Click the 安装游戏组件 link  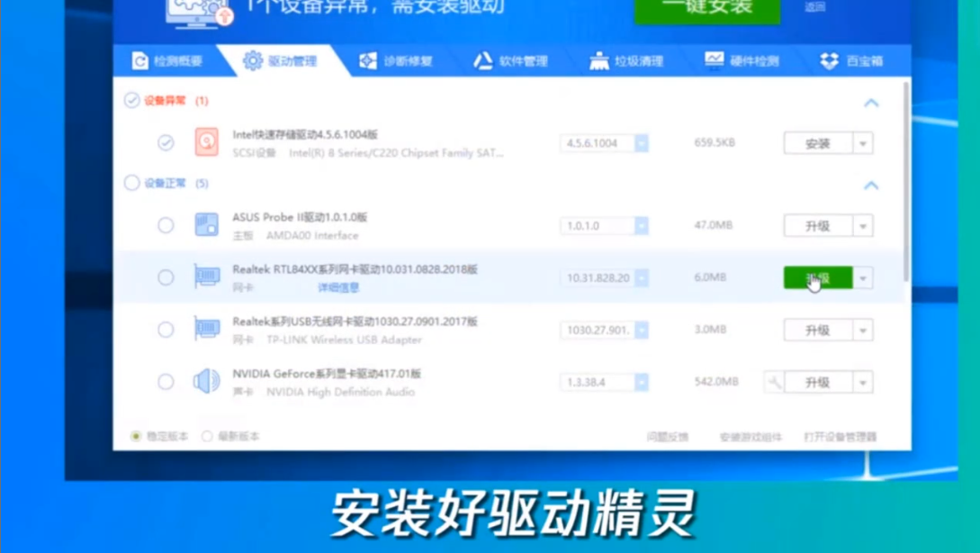point(751,437)
